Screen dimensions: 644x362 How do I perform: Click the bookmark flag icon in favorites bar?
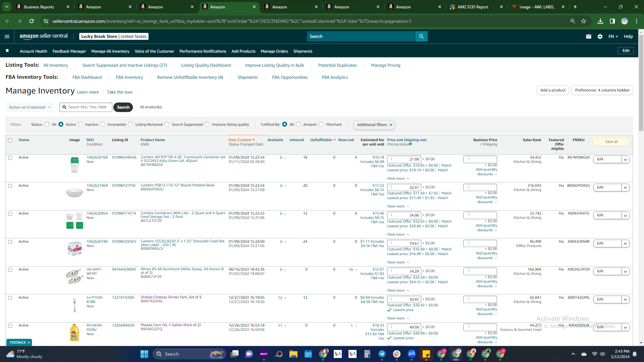7,51
